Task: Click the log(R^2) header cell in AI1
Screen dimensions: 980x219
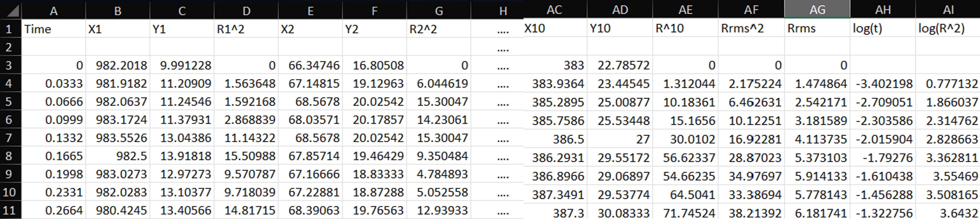Action: [x=947, y=29]
